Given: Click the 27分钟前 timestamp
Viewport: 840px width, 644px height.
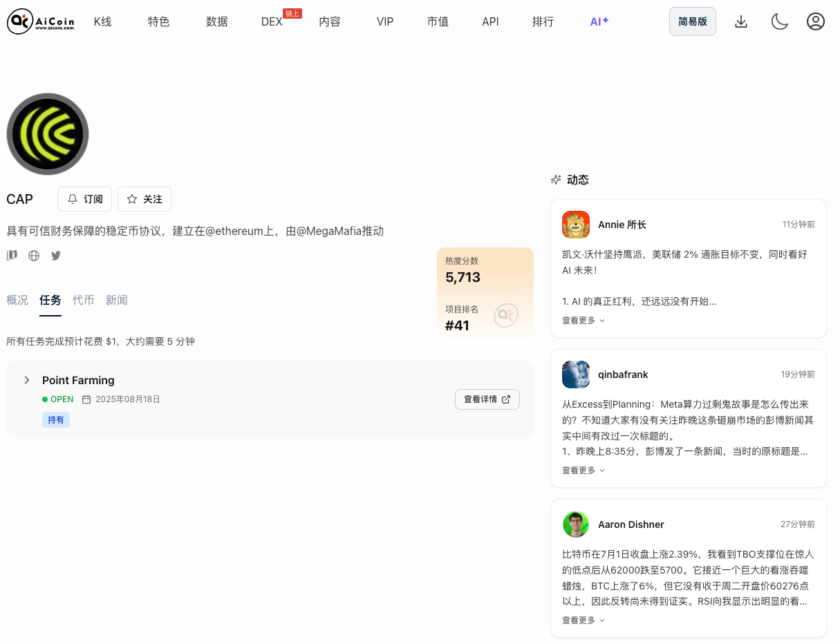Looking at the screenshot, I should 798,524.
